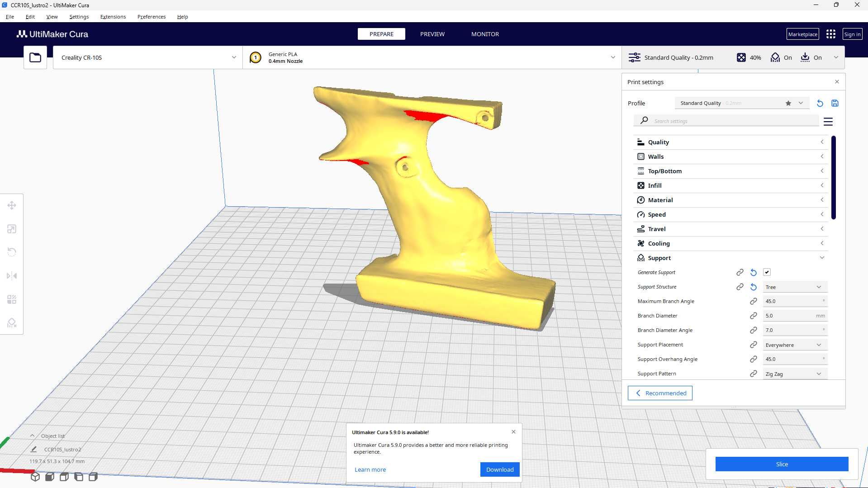Reset Support Structure to default value

[754, 287]
